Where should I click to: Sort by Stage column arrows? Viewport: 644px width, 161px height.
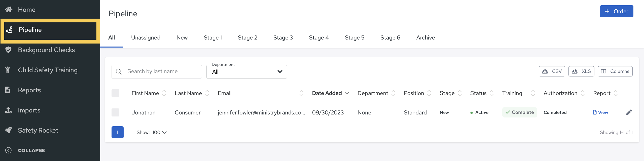click(x=460, y=93)
